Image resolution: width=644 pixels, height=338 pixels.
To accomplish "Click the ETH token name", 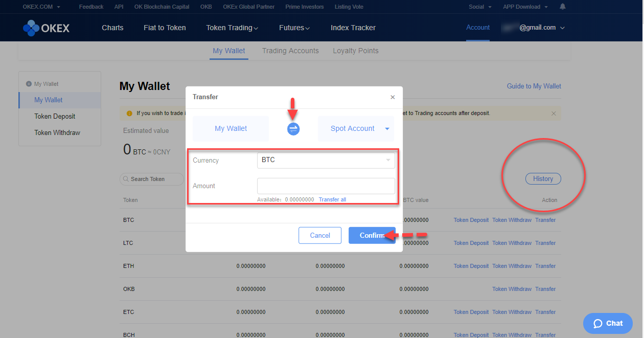I will click(128, 266).
